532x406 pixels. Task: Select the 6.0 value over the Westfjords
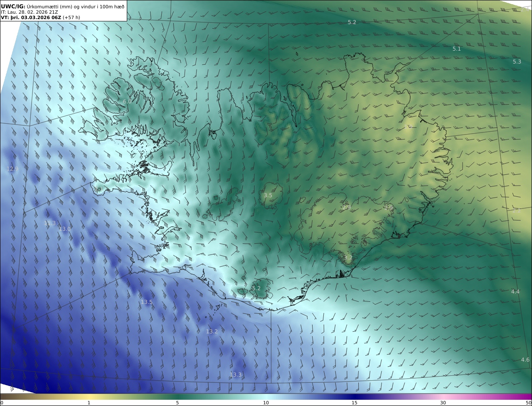pyautogui.click(x=127, y=101)
